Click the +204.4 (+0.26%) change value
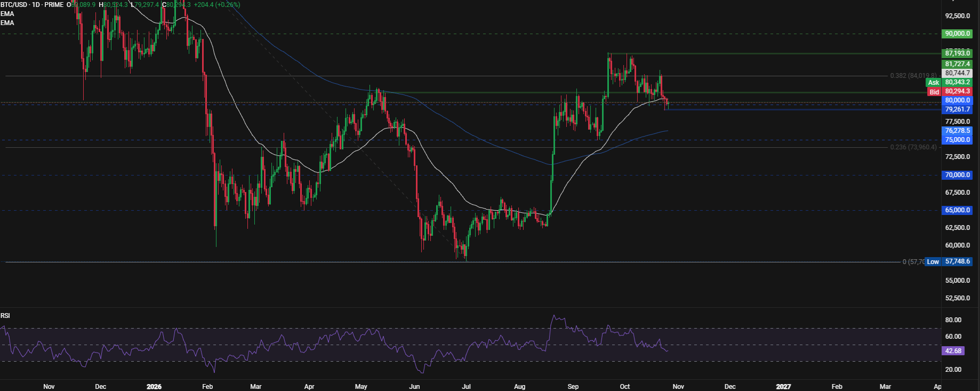Viewport: 980px width, 391px height. tap(217, 5)
